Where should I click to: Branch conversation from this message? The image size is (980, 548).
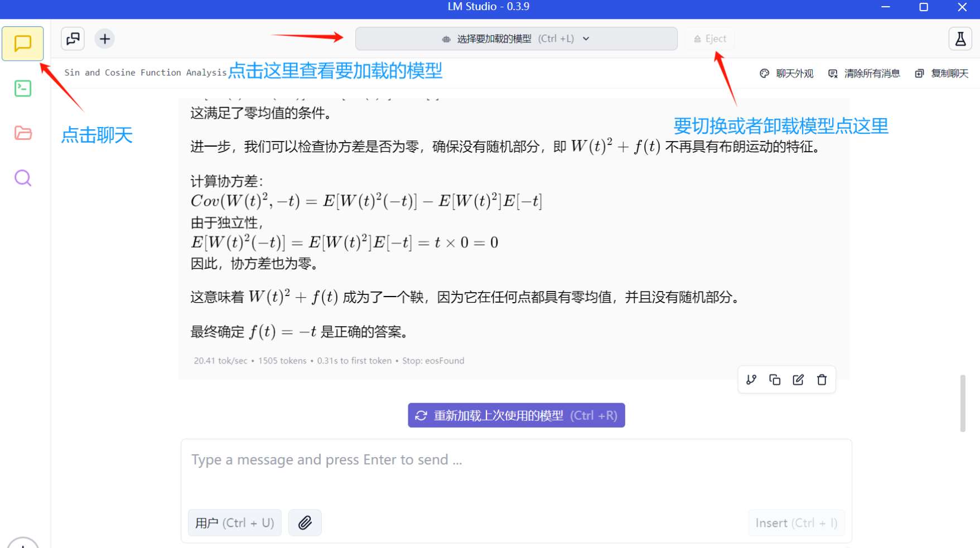pos(751,380)
